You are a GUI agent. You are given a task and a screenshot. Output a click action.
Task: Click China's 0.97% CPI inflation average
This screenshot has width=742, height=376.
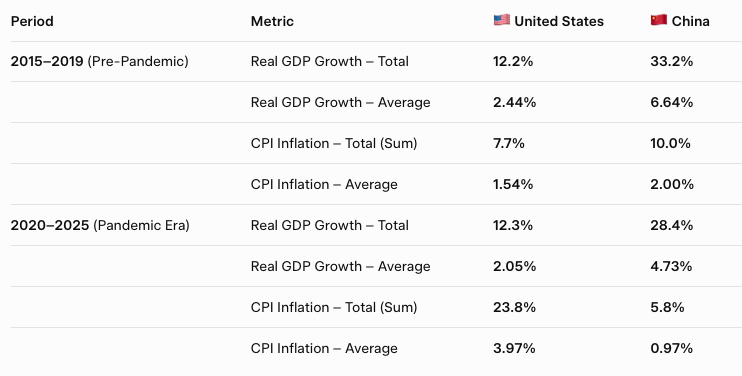click(x=671, y=349)
